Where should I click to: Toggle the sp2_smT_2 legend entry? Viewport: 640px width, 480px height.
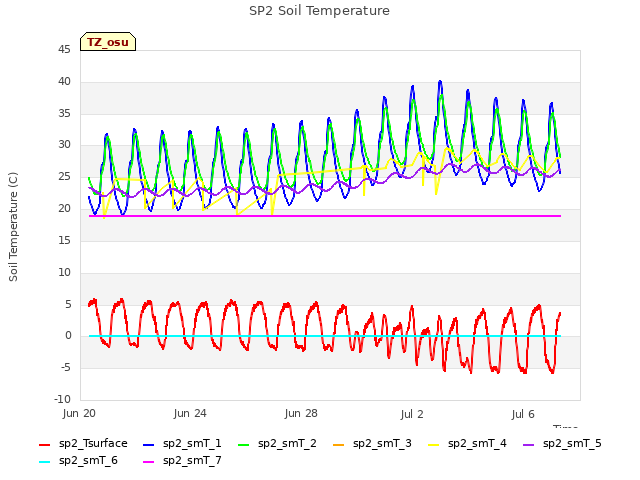click(277, 443)
